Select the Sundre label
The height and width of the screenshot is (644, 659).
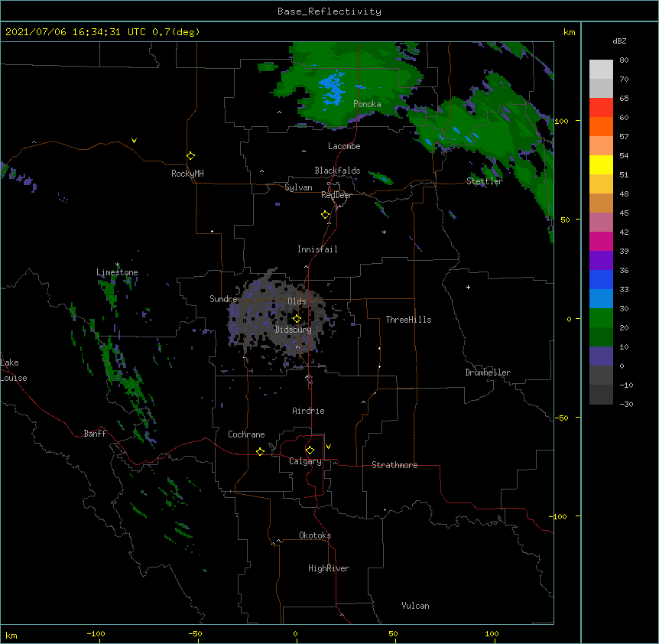click(223, 299)
